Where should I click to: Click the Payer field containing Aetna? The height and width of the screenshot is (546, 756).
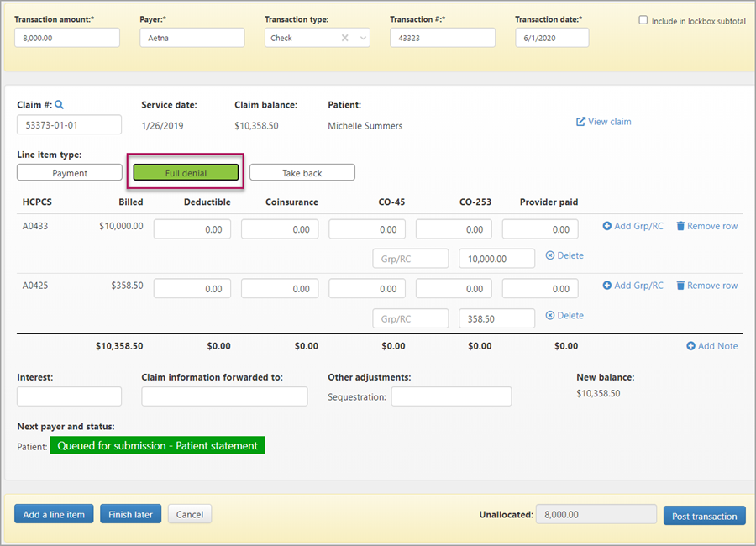tap(192, 38)
